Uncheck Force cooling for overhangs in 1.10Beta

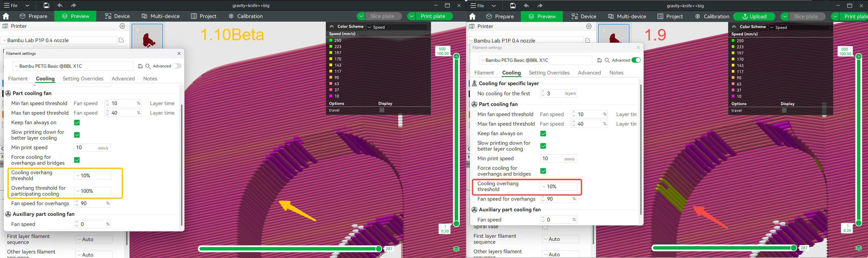(77, 160)
